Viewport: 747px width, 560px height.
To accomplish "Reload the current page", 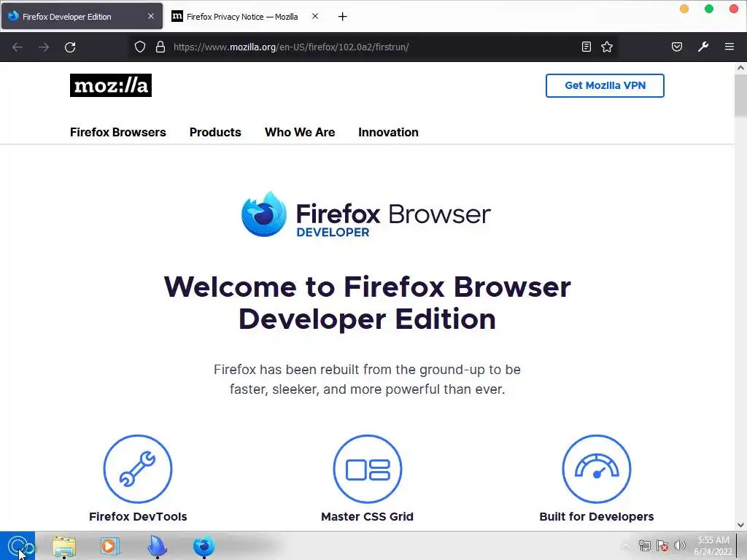I will 70,47.
